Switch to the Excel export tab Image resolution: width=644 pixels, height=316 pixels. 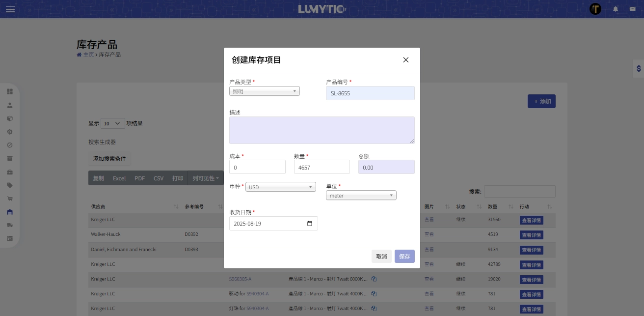coord(119,178)
